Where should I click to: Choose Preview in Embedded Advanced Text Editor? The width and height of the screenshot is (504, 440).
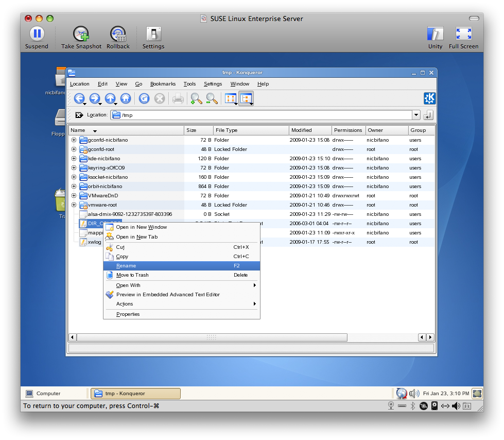coord(182,295)
